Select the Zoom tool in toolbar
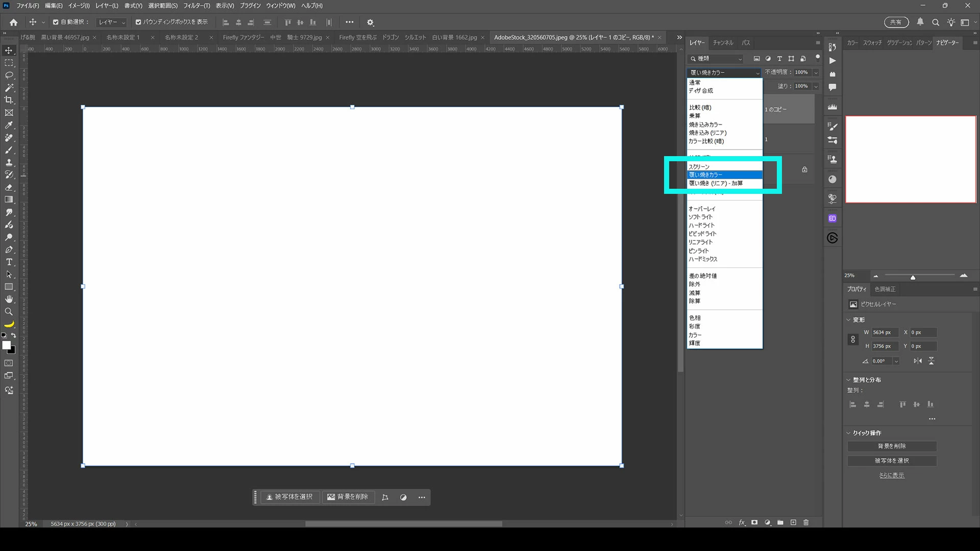 tap(9, 312)
